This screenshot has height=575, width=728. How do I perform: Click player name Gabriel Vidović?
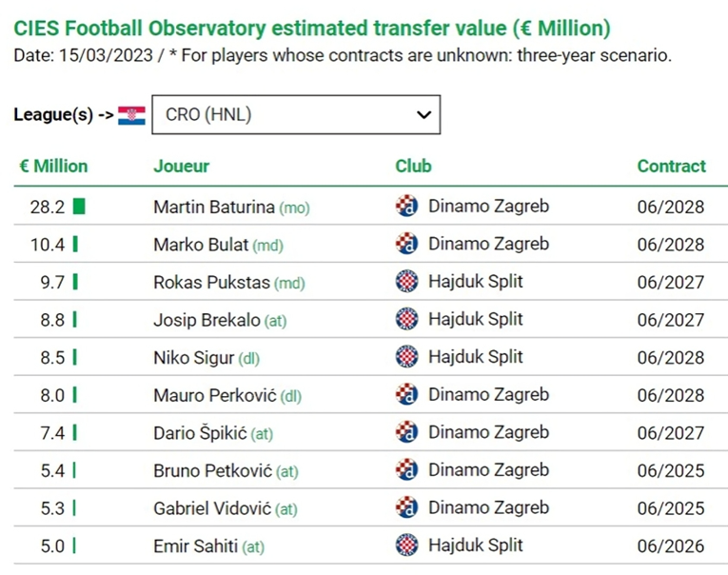pyautogui.click(x=213, y=508)
